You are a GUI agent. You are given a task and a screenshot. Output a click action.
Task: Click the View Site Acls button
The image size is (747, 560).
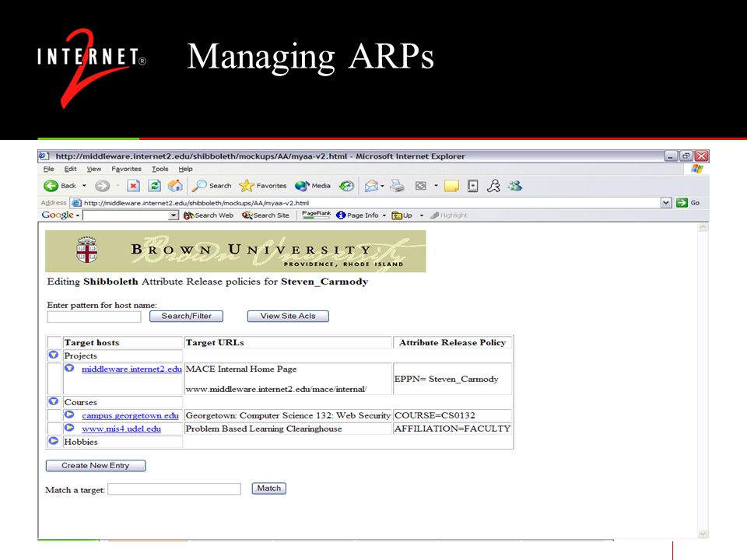tap(288, 316)
